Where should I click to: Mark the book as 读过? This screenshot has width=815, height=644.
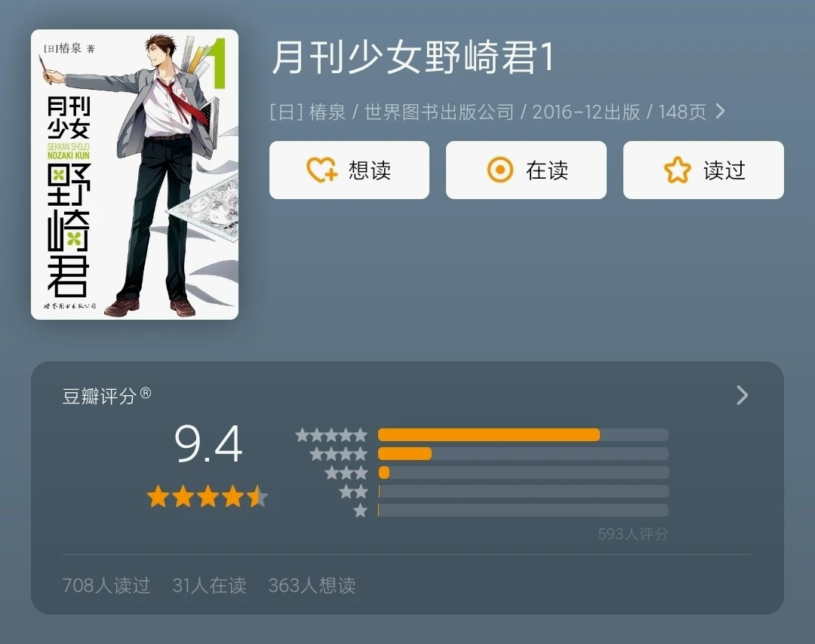tap(703, 170)
